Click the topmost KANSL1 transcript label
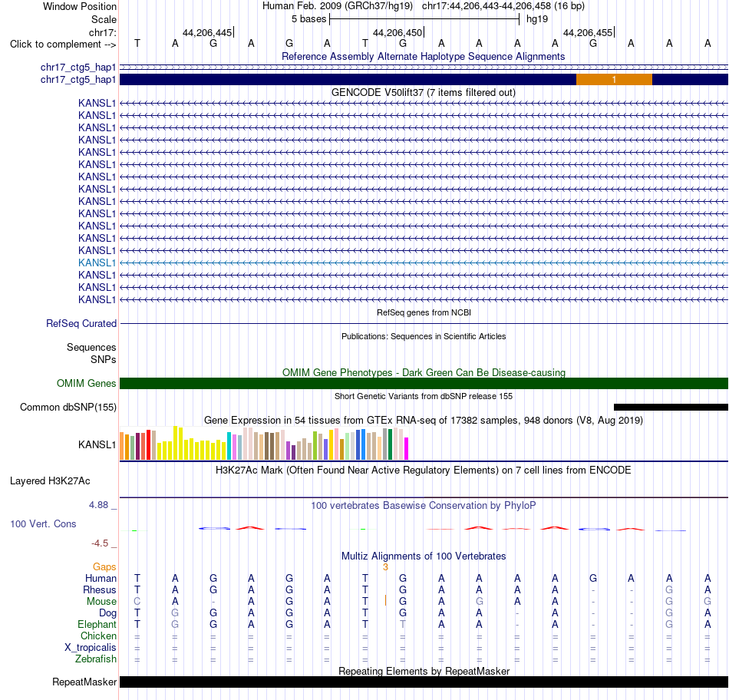 [x=97, y=104]
